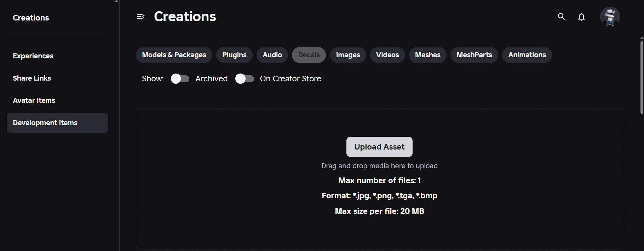This screenshot has height=251, width=644.
Task: Open Share Links in the sidebar
Action: coord(57,78)
